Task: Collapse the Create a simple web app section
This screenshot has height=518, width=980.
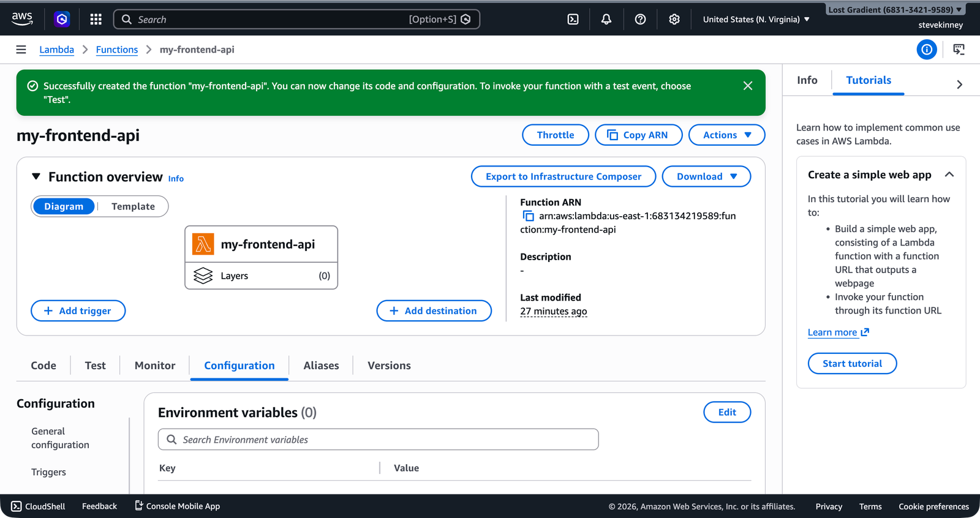Action: coord(949,175)
